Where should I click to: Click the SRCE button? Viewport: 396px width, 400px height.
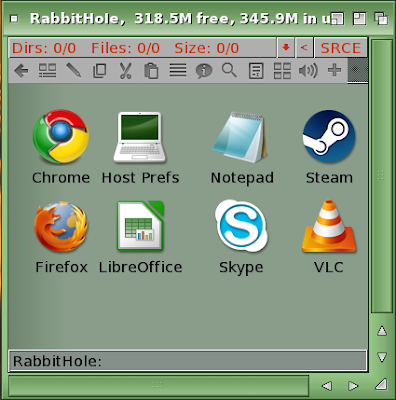pyautogui.click(x=340, y=48)
